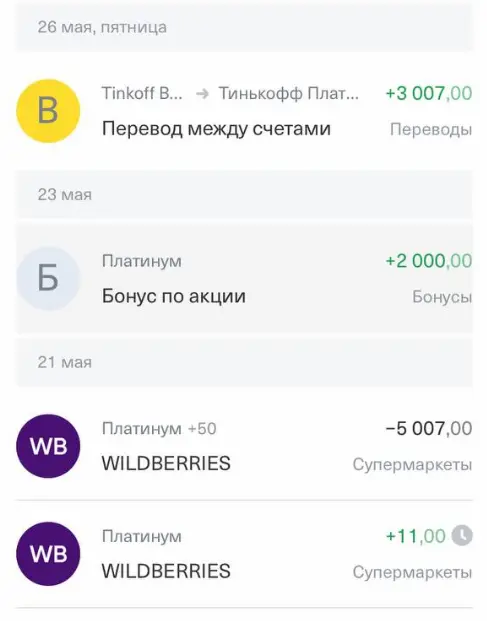Viewport: 487px width, 621px height.
Task: Tap the +50 cashback label next to Платинум
Action: pyautogui.click(x=202, y=429)
